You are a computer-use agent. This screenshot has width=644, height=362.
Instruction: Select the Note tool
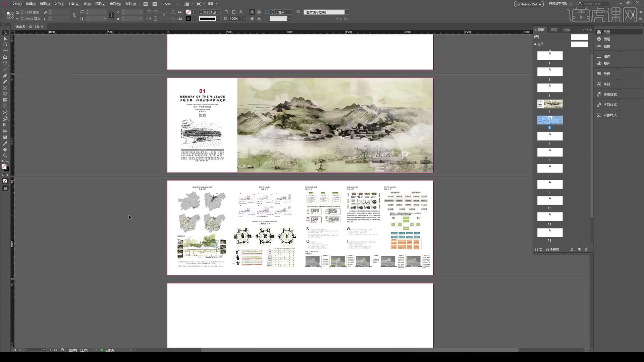click(5, 137)
